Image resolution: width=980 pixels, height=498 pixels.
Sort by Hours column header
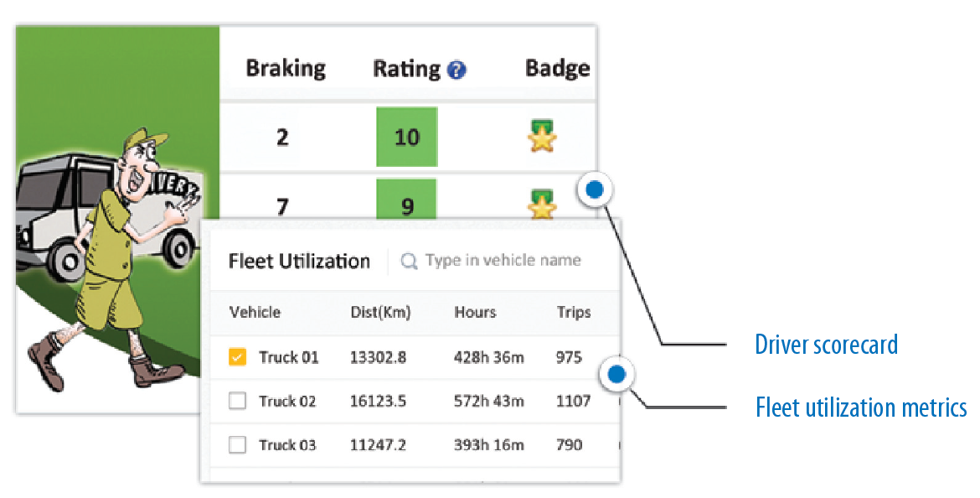(x=475, y=313)
